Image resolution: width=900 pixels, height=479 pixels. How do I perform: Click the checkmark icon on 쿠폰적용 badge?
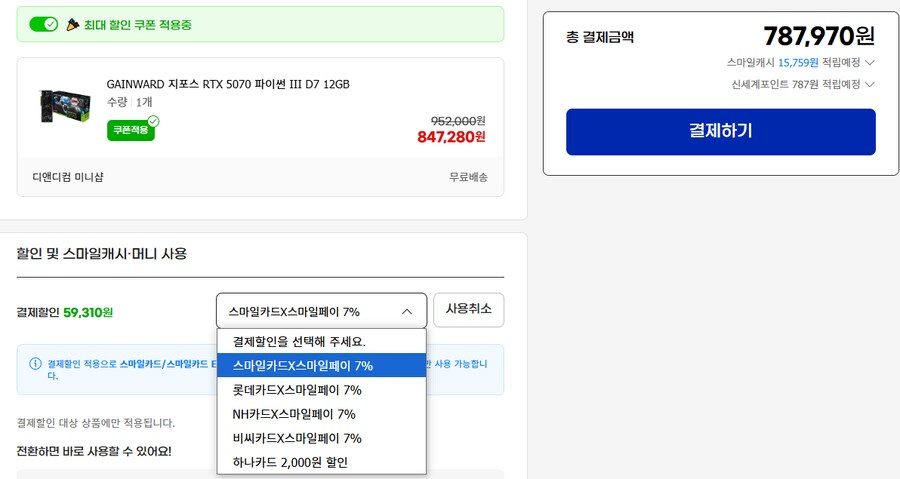click(153, 121)
